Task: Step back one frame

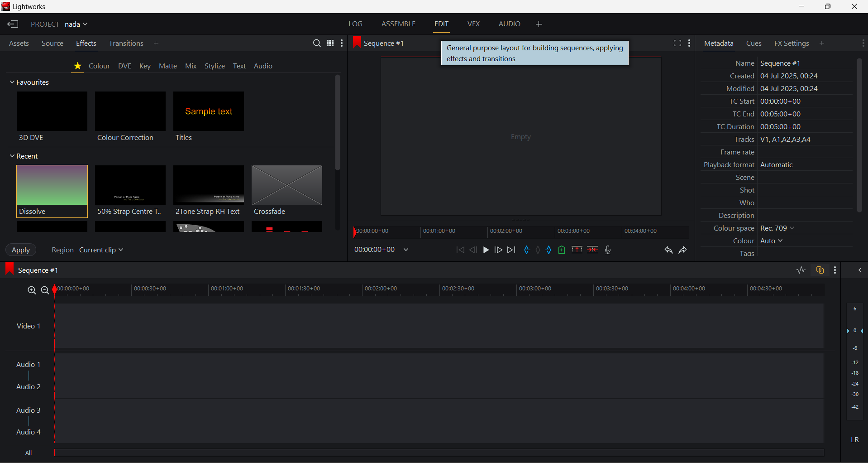Action: (473, 250)
